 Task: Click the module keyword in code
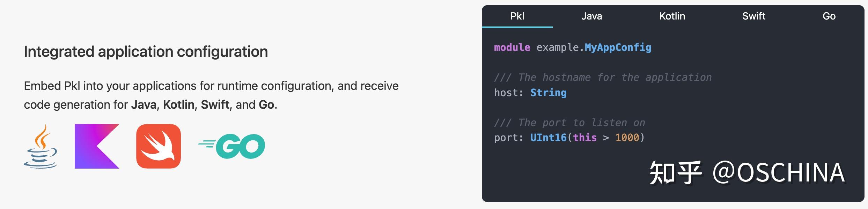click(512, 47)
